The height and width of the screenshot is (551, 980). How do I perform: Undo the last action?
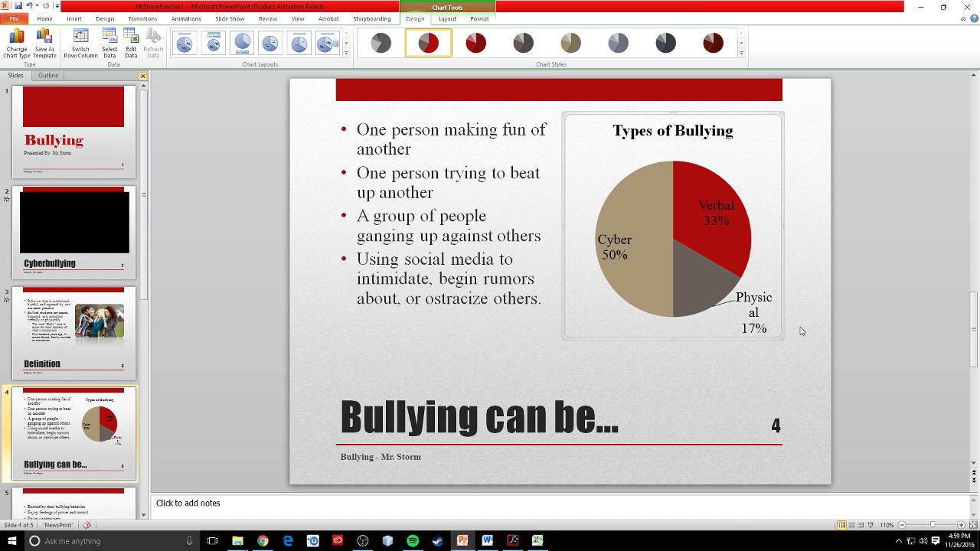coord(29,6)
